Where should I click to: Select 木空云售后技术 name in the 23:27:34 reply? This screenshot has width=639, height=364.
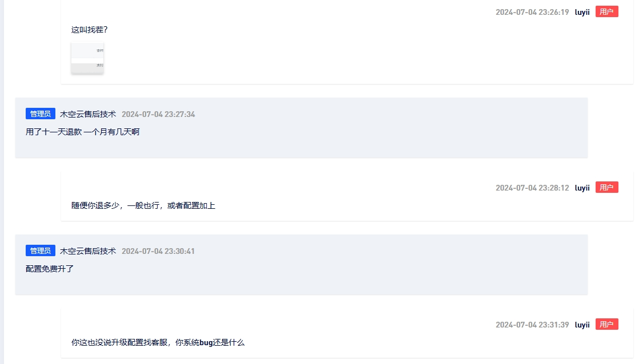tap(88, 114)
